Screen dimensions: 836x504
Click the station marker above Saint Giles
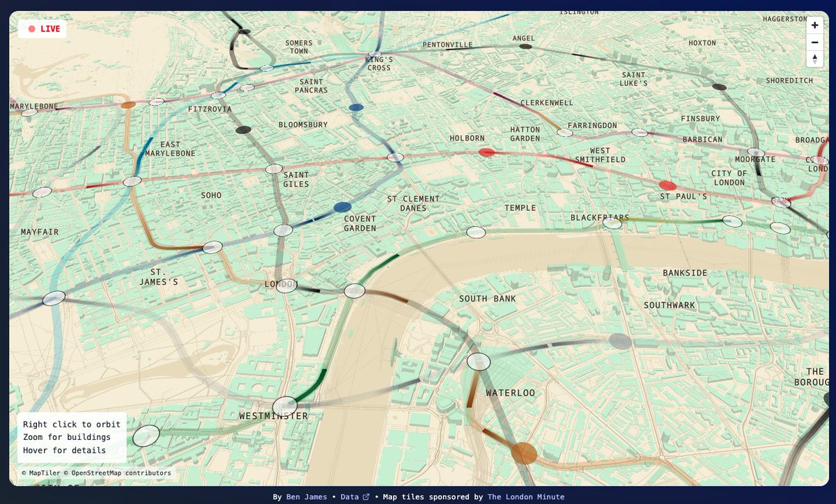(x=274, y=169)
